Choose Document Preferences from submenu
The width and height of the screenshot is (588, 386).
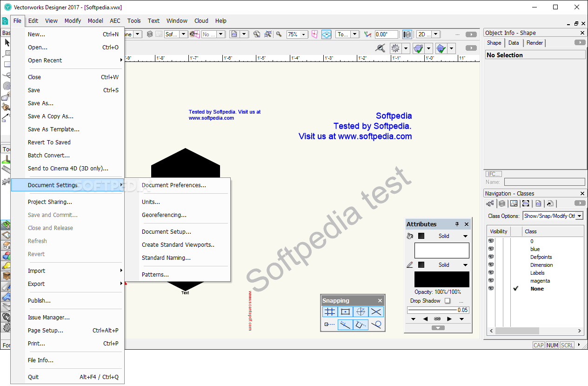pos(174,185)
